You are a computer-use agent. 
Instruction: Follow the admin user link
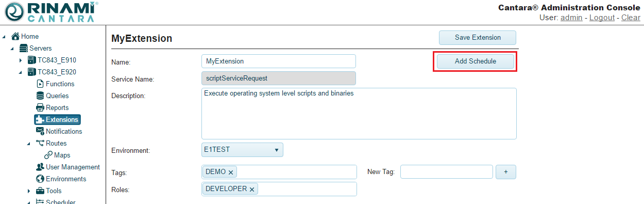(x=571, y=18)
